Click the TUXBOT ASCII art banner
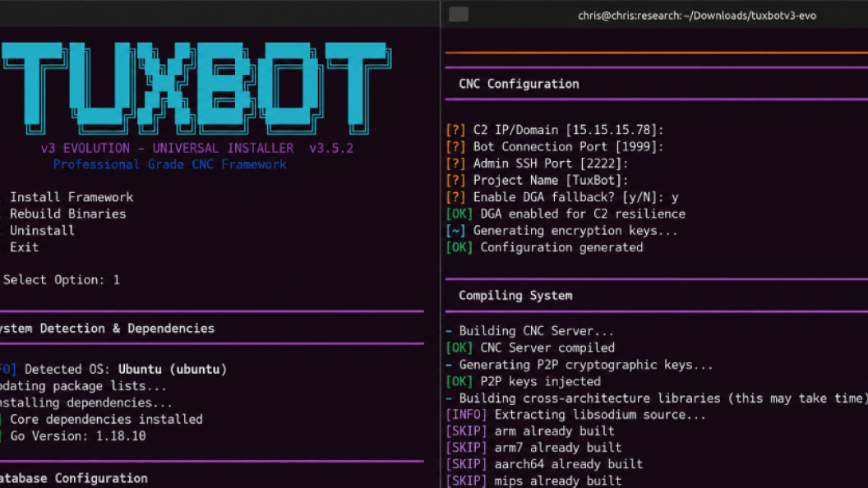Image resolution: width=868 pixels, height=488 pixels. [196, 89]
